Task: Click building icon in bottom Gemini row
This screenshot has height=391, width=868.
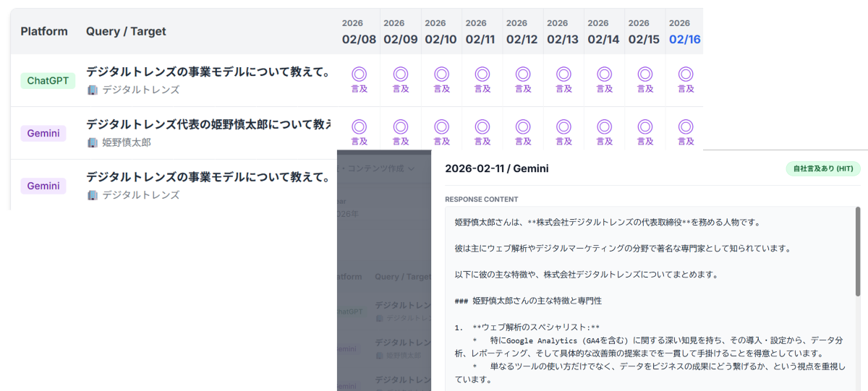Action: 92,195
